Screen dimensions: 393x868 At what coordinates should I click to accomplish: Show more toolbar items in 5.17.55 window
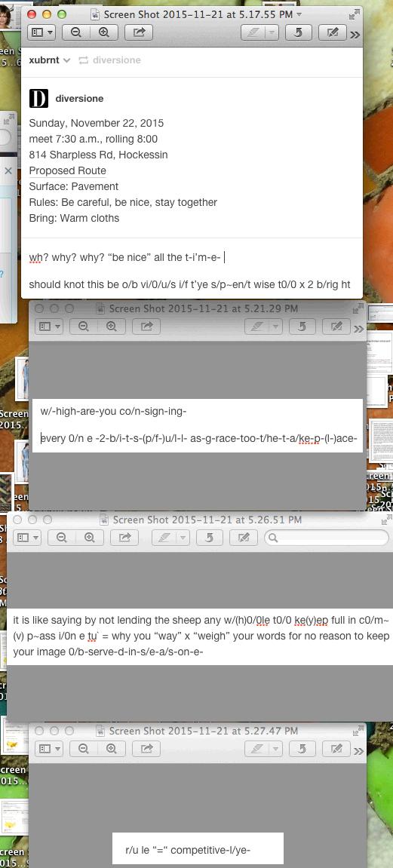(355, 34)
